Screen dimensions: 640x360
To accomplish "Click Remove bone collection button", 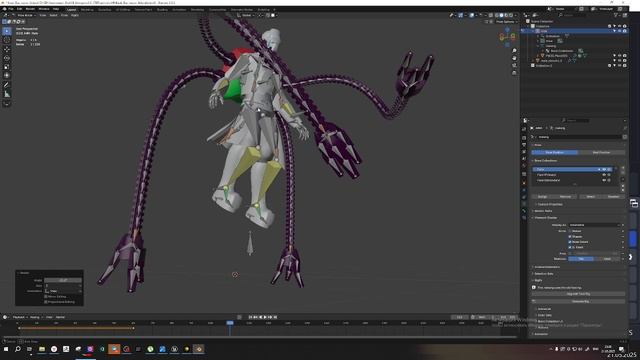I will 565,196.
